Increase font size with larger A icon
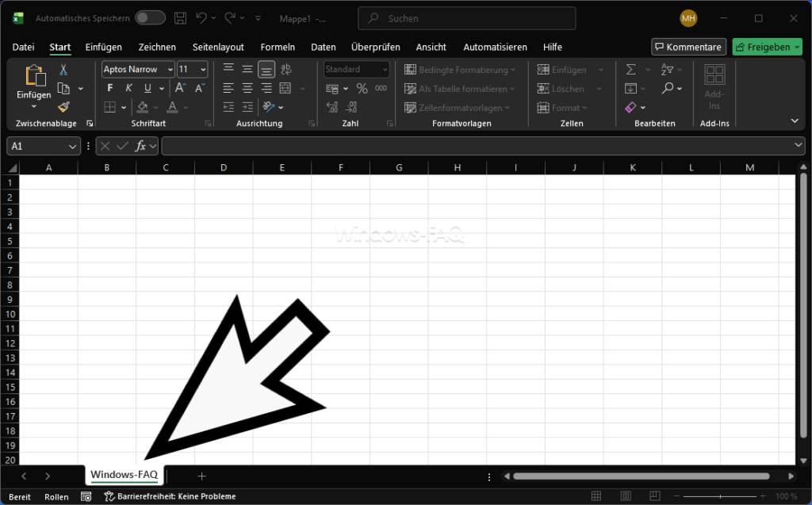The image size is (812, 505). 180,88
